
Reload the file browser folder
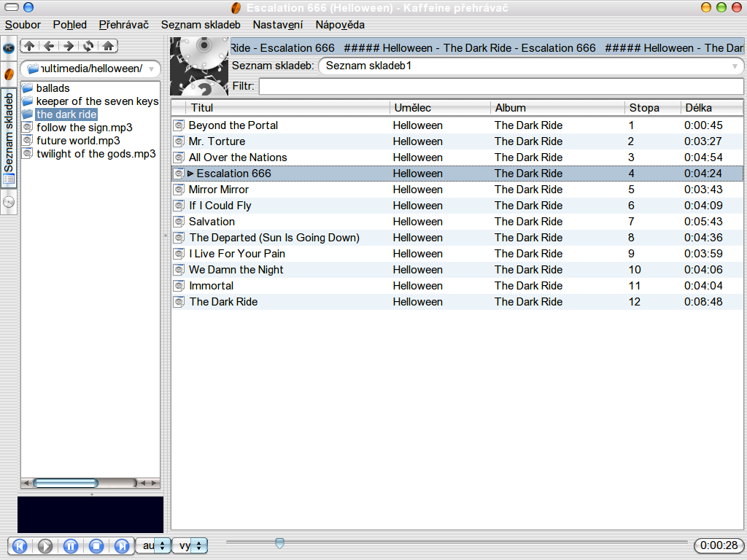(x=88, y=46)
